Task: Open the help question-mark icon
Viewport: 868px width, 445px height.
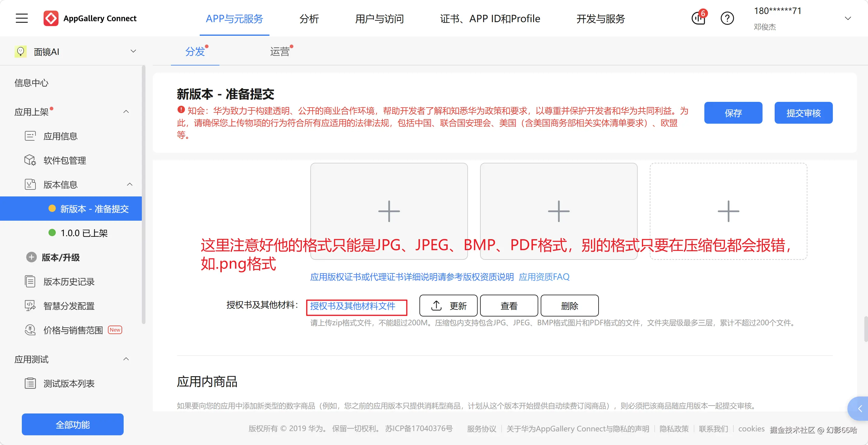Action: point(727,18)
